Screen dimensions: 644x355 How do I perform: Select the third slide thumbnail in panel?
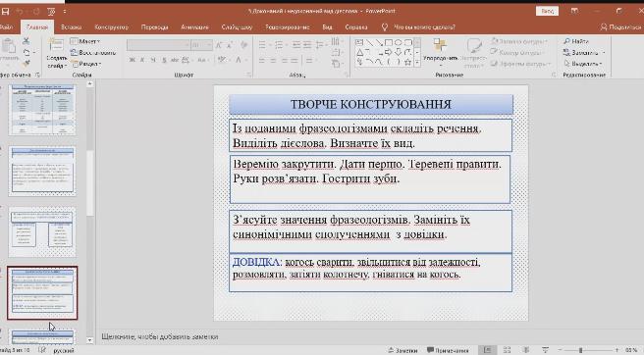[x=42, y=231]
